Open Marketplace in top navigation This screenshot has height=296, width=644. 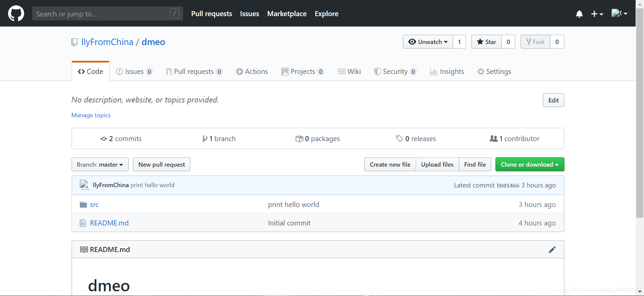point(287,14)
